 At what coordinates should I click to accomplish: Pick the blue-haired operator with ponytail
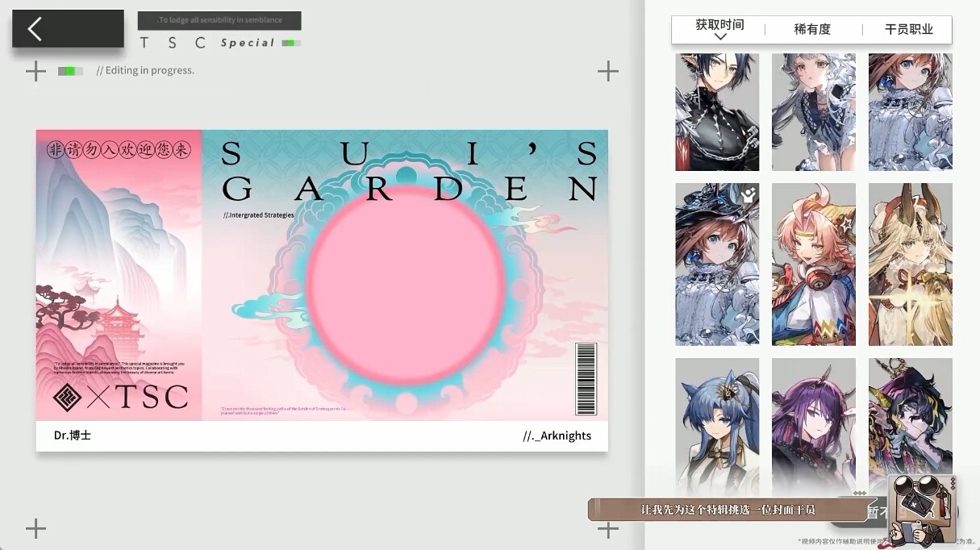click(717, 426)
